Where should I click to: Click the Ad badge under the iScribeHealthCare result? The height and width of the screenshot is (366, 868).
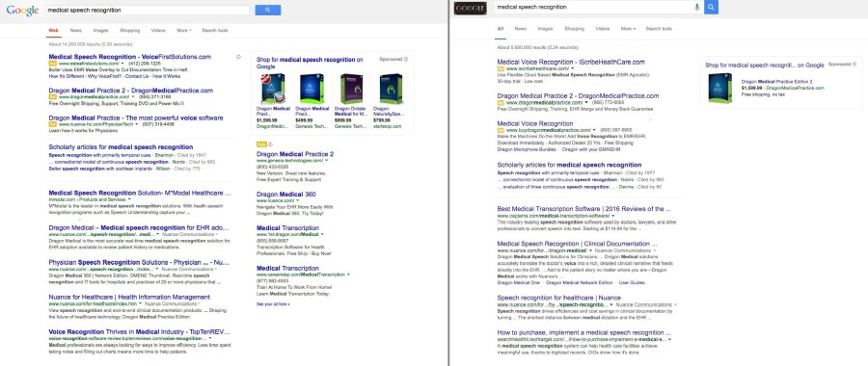pos(501,68)
